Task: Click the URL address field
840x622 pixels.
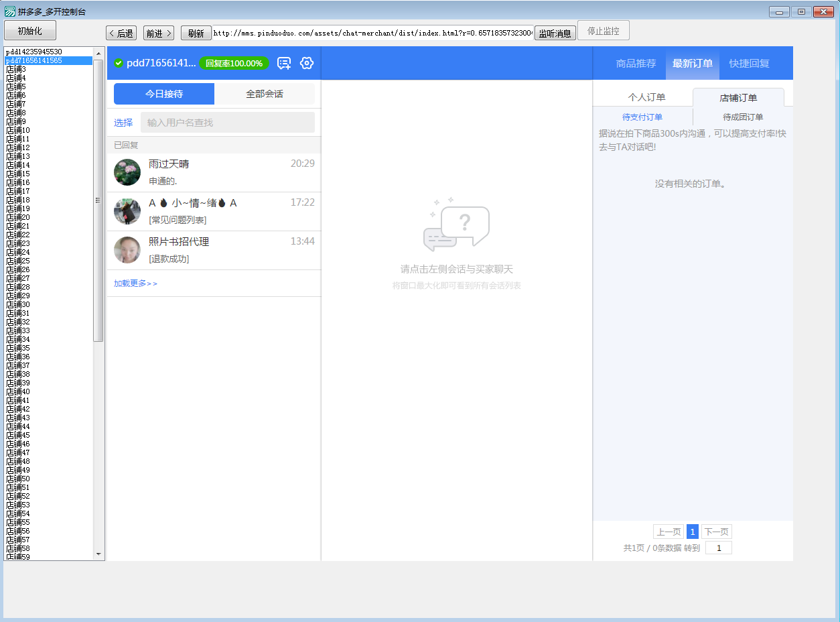Action: click(373, 33)
